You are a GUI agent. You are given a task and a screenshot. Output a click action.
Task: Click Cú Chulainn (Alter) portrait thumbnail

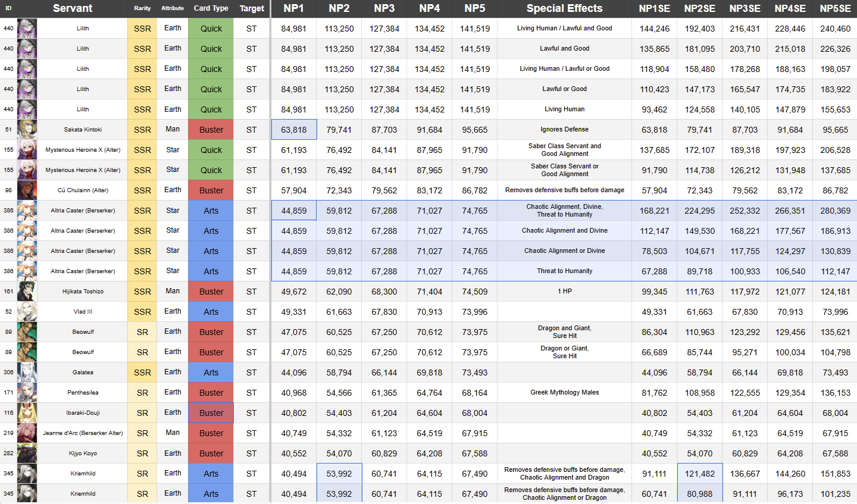27,190
